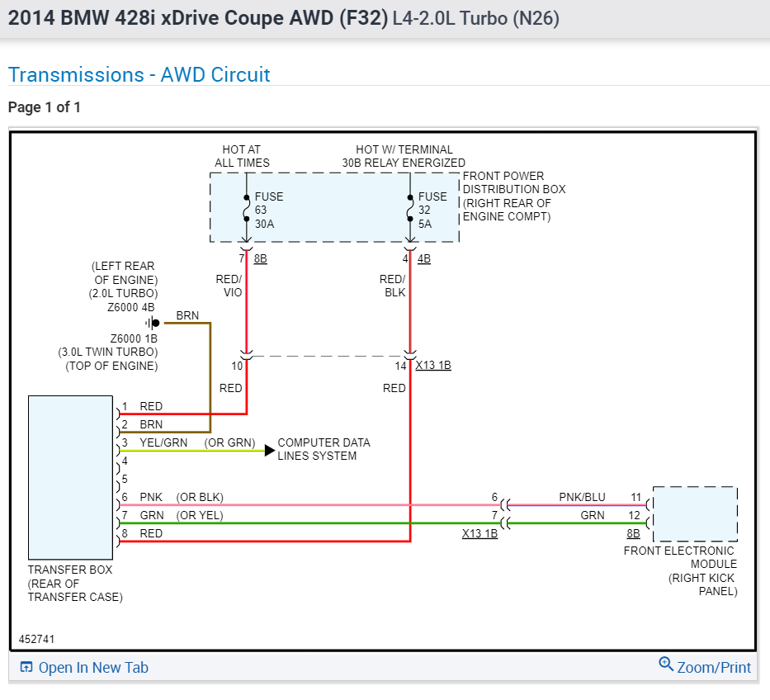The height and width of the screenshot is (700, 770).
Task: Click HOT W/ TERMINAL 30B RELAY ENERGIZED label
Action: 404,156
